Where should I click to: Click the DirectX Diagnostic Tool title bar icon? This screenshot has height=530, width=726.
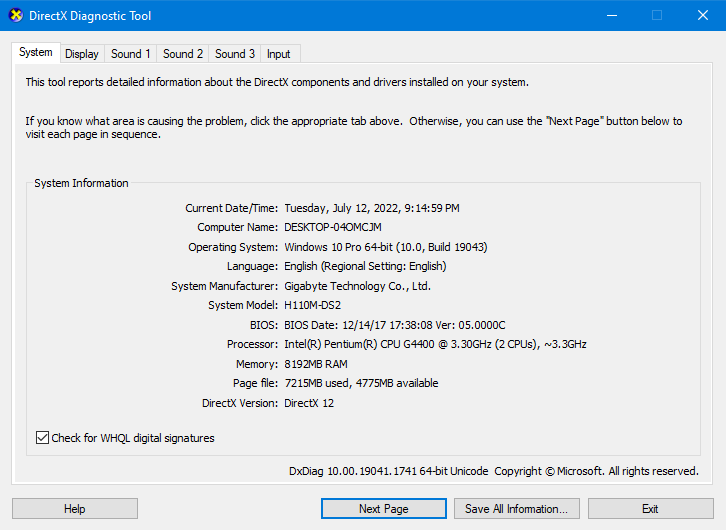[x=16, y=16]
